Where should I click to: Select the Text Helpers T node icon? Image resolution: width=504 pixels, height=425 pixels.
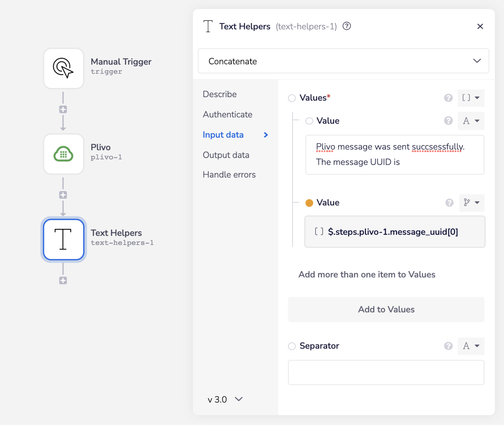pyautogui.click(x=64, y=239)
